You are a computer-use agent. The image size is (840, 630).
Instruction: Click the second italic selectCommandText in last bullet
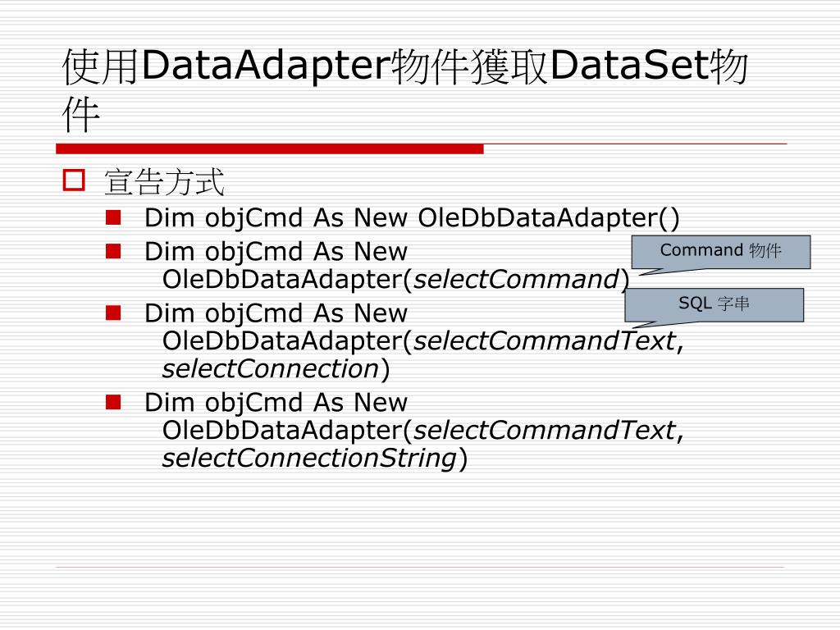pos(545,430)
